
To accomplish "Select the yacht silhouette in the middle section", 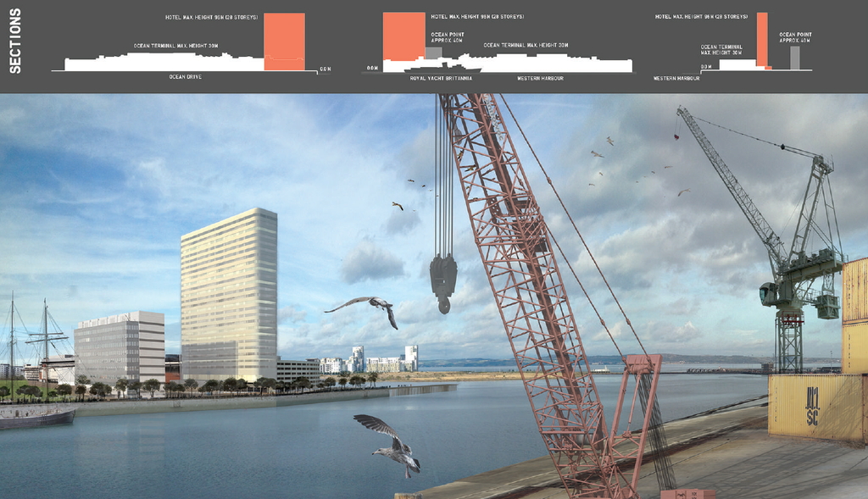I will 441,67.
